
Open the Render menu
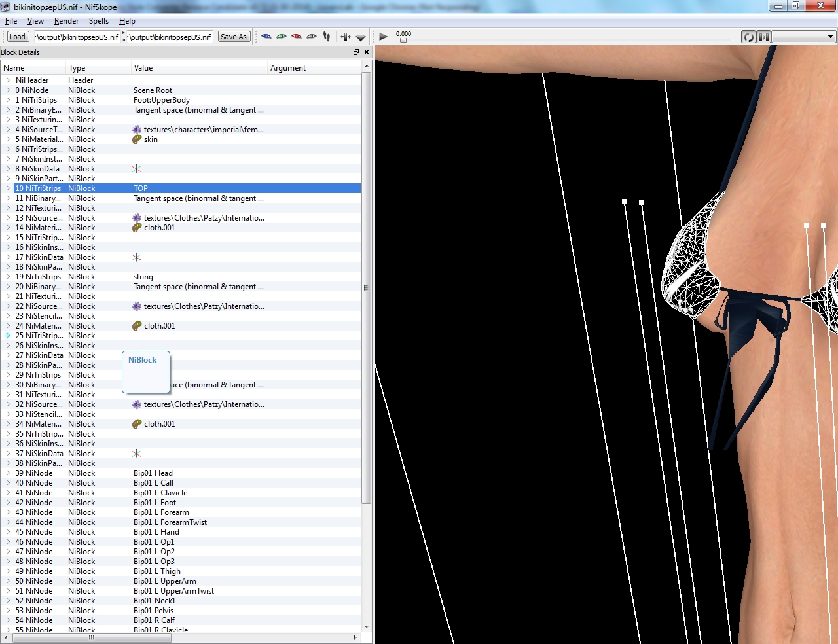pos(66,21)
